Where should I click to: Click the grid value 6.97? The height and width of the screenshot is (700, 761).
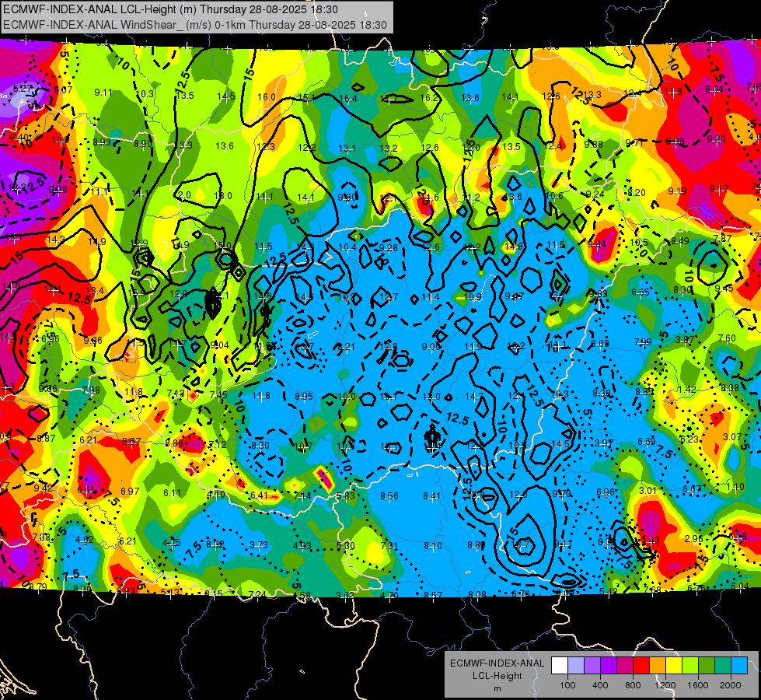pyautogui.click(x=130, y=492)
